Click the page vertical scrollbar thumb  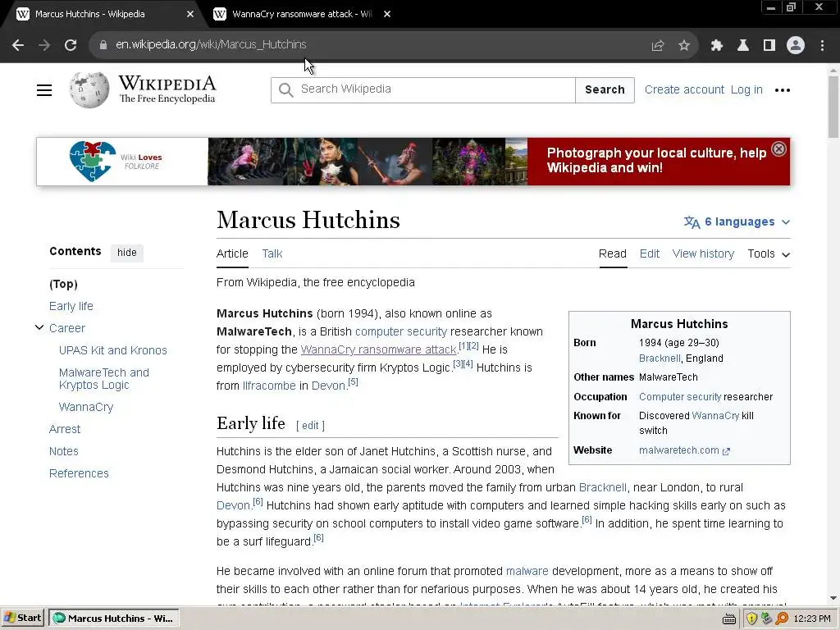(833, 106)
